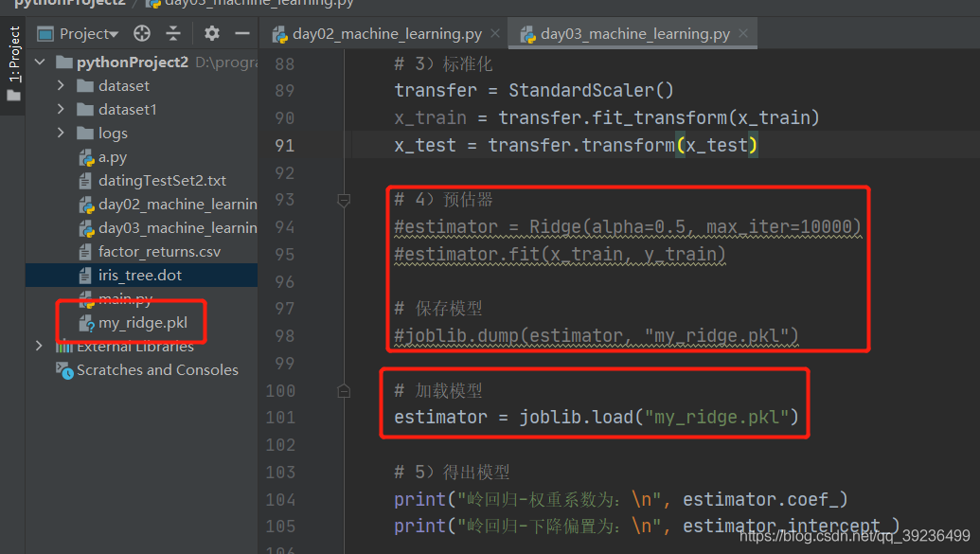Click on transfer.transform(x_test) code
This screenshot has width=980, height=554.
pyautogui.click(x=622, y=145)
